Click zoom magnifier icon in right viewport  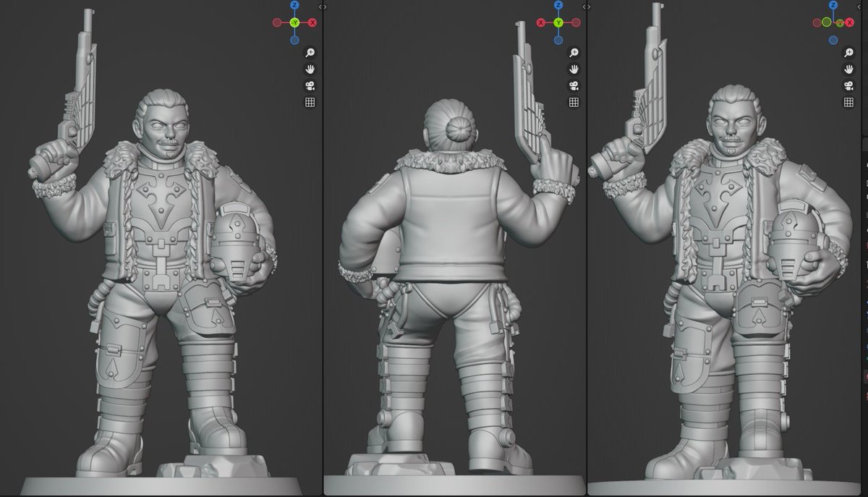tap(850, 53)
